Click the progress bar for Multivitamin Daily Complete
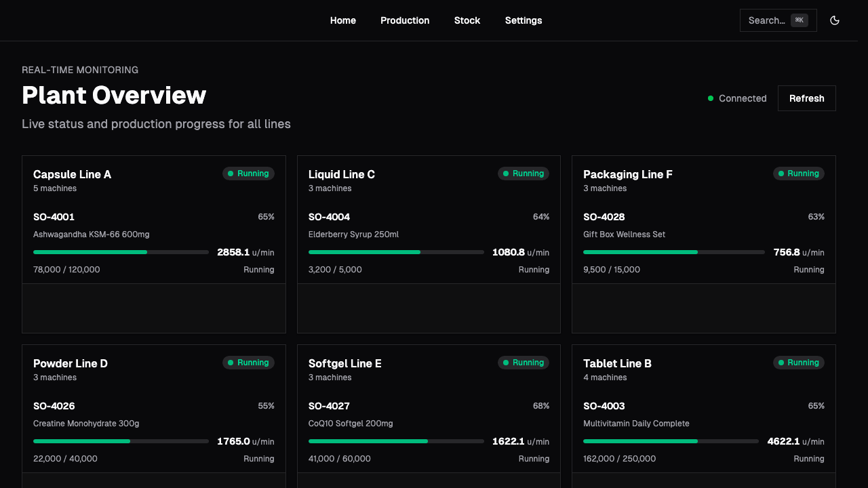 (x=671, y=441)
